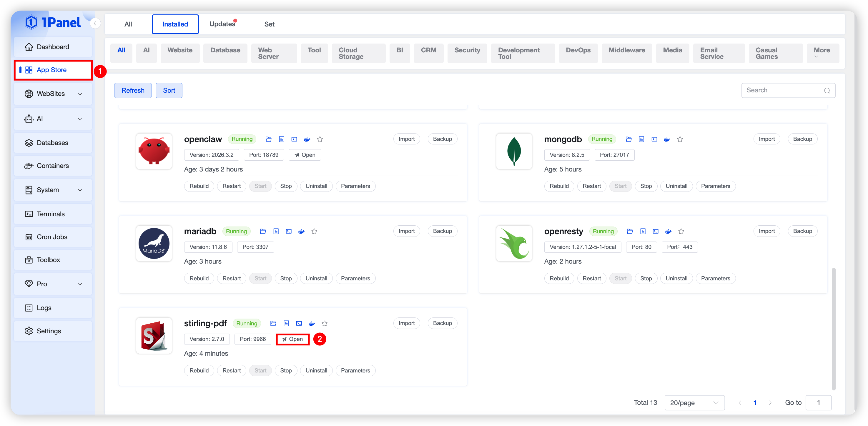Viewport: 868px width, 426px height.
Task: Switch to the Updates tab
Action: coord(222,24)
